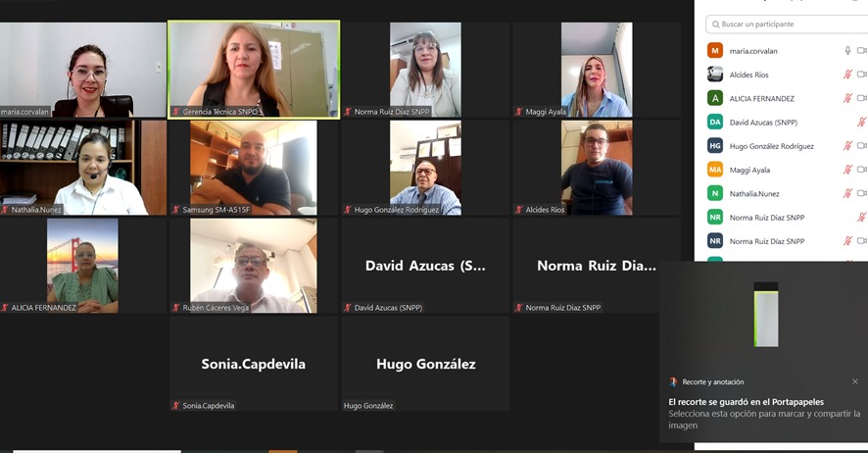Toggle the camera icon for Maggi Ayala
This screenshot has width=868, height=453.
click(862, 170)
